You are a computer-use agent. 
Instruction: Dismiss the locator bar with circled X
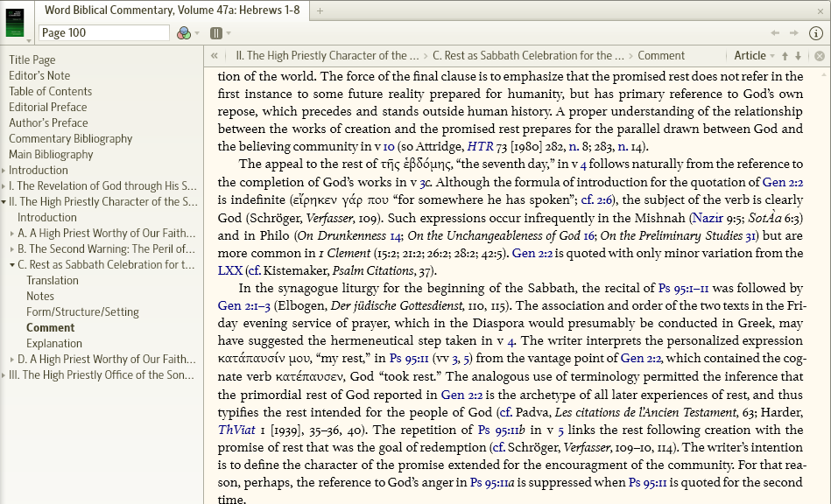pyautogui.click(x=820, y=56)
